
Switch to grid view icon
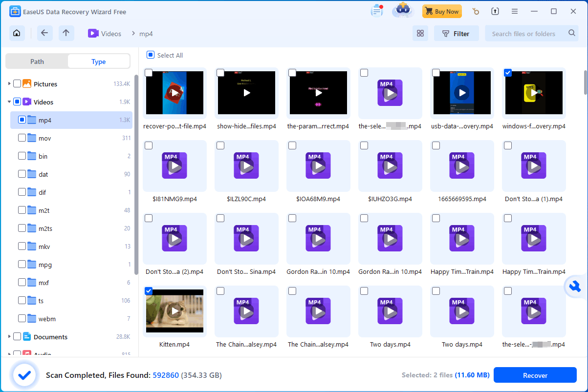(420, 34)
